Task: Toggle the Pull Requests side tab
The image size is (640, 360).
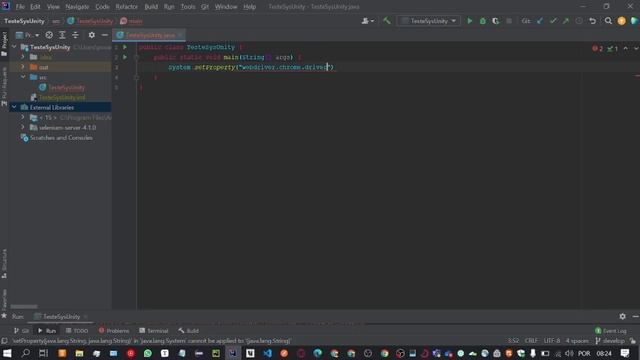Action: pyautogui.click(x=4, y=87)
